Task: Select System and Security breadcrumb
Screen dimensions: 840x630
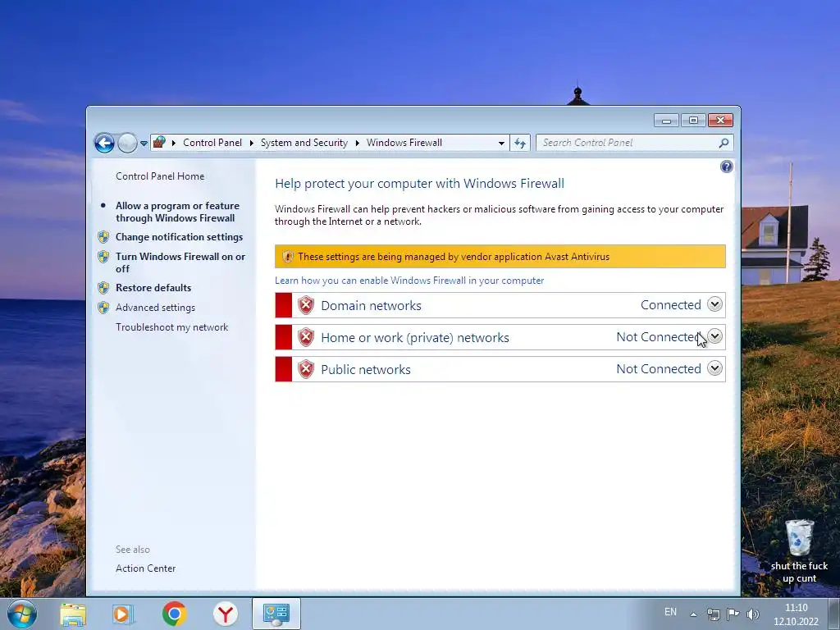Action: tap(304, 143)
